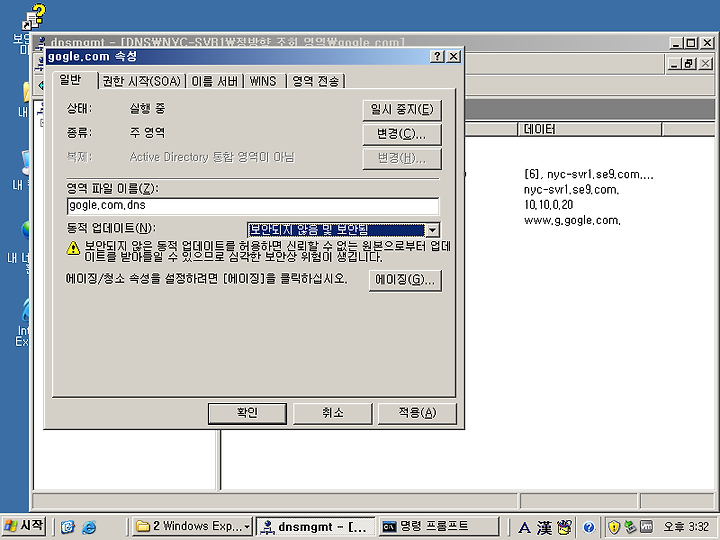Open the 이름 서버 tab
The height and width of the screenshot is (540, 720).
(x=214, y=81)
